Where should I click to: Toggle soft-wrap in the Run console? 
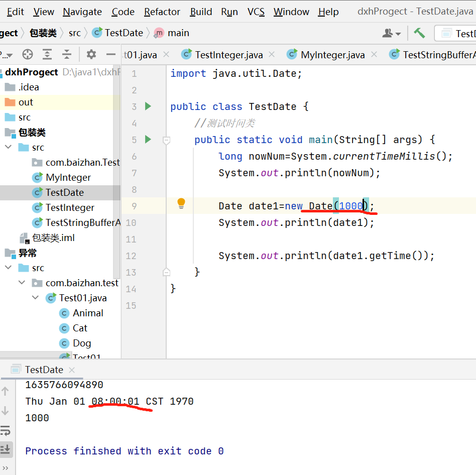(x=6, y=430)
